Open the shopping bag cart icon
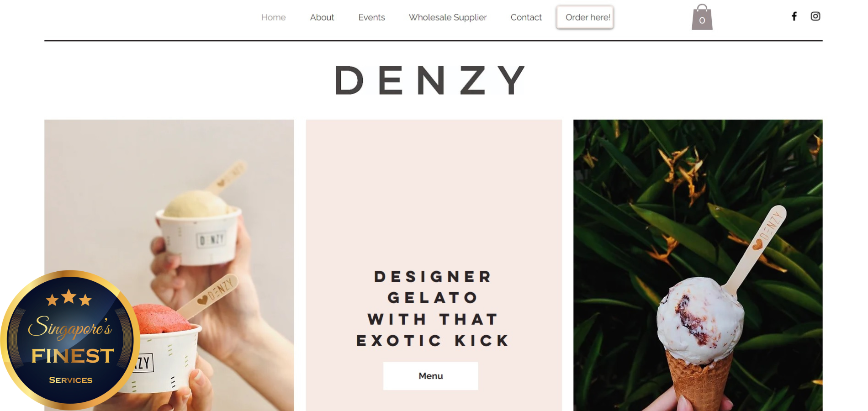Image resolution: width=868 pixels, height=411 pixels. 702,17
